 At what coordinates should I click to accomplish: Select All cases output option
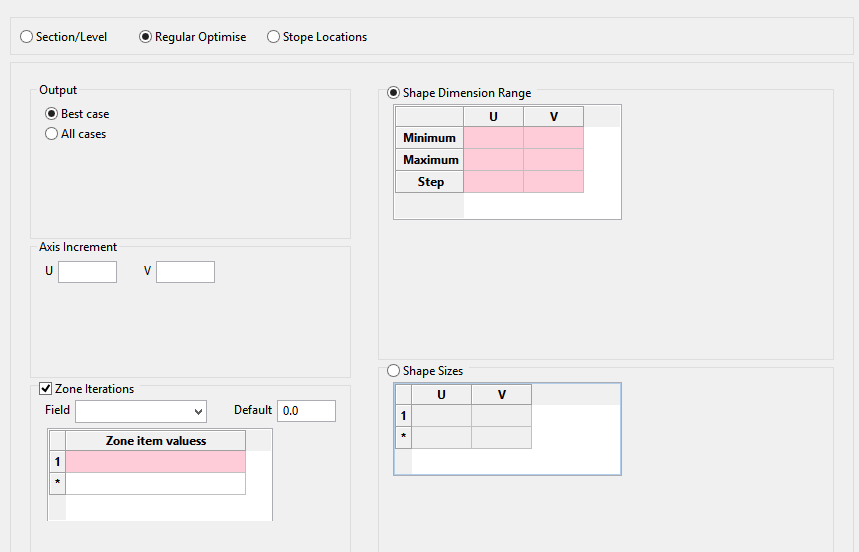pyautogui.click(x=52, y=134)
